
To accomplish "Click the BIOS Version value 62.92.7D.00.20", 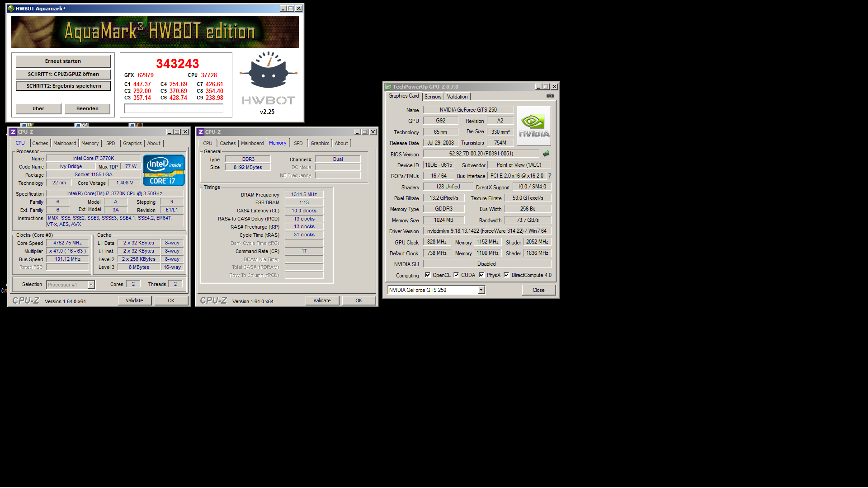I will pyautogui.click(x=481, y=154).
